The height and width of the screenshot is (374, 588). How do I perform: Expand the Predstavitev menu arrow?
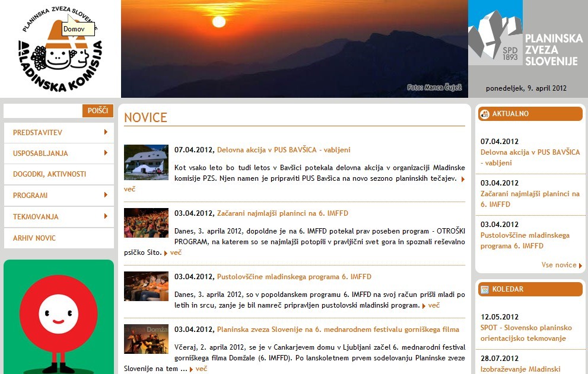pyautogui.click(x=105, y=132)
